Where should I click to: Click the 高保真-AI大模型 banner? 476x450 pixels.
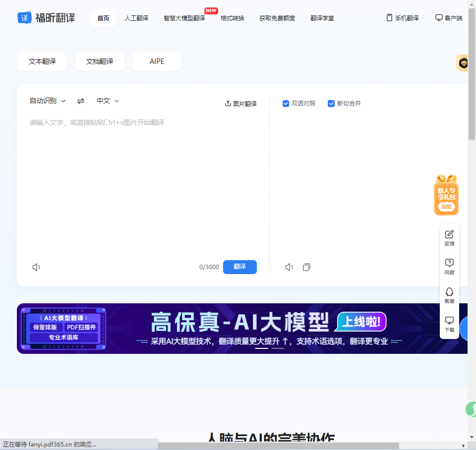pos(242,328)
